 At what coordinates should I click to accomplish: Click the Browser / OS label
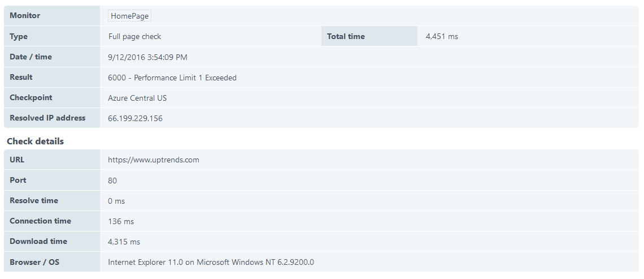coord(34,261)
